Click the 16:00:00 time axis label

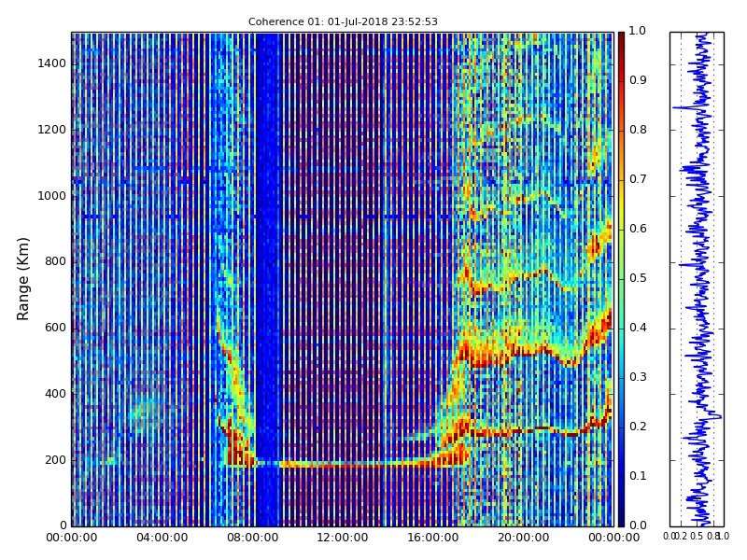(433, 538)
